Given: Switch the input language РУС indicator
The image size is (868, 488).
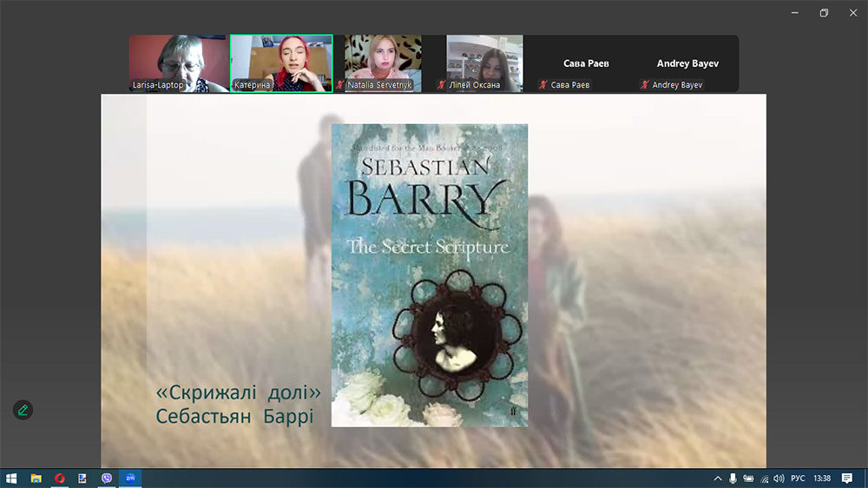Looking at the screenshot, I should point(798,478).
